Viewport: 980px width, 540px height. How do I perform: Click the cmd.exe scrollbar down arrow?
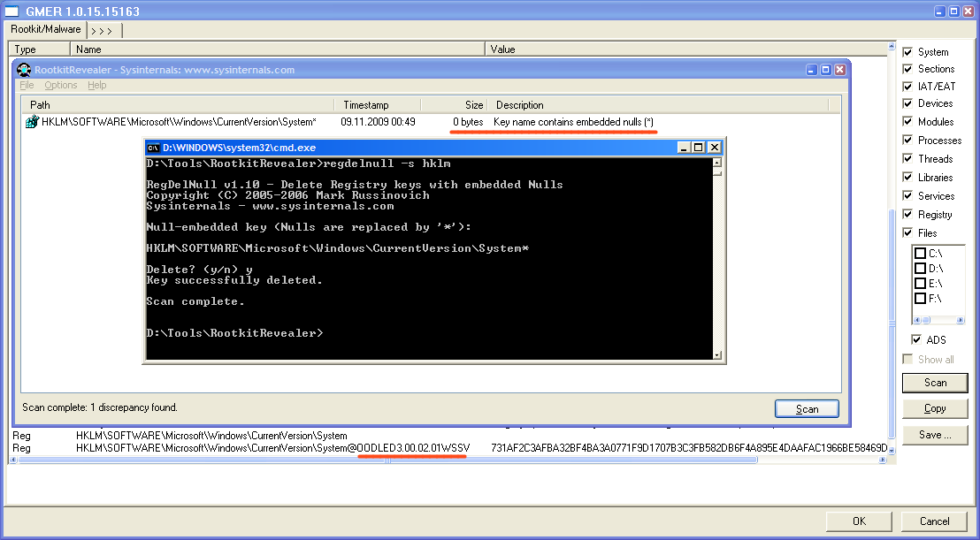point(717,355)
